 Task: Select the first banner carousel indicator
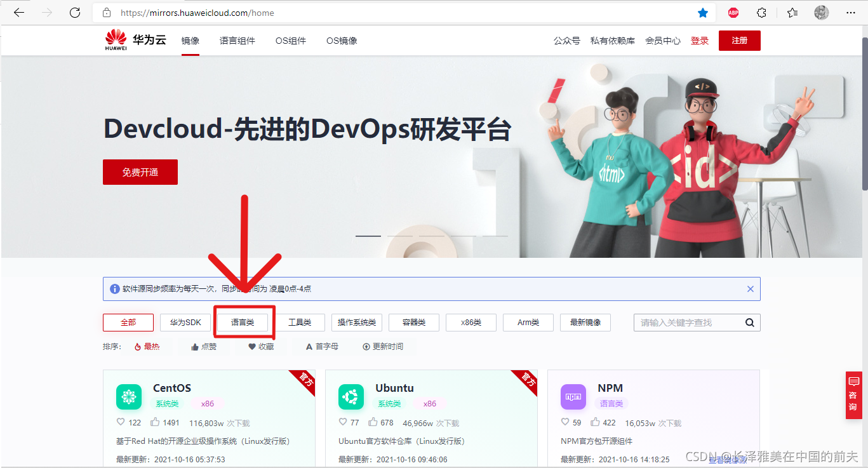368,236
